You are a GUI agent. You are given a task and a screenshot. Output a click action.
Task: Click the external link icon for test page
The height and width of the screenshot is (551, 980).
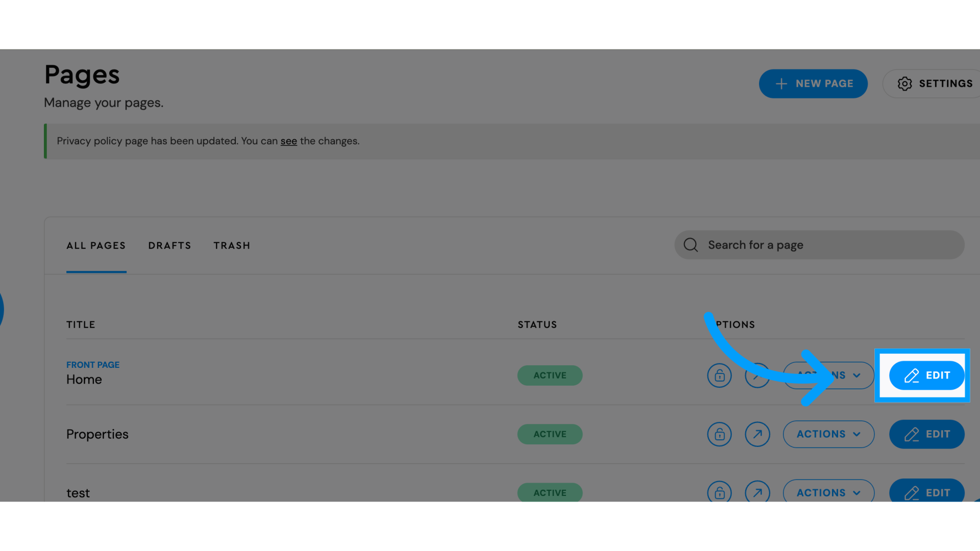757,492
